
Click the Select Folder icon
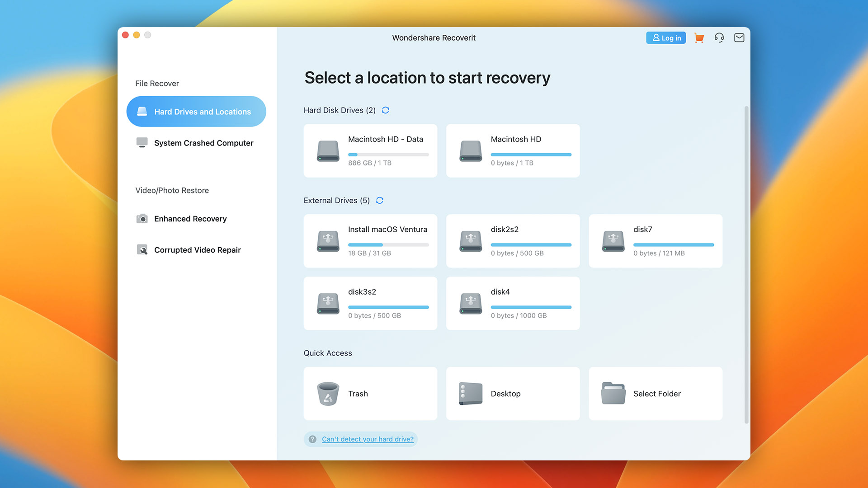(x=613, y=393)
